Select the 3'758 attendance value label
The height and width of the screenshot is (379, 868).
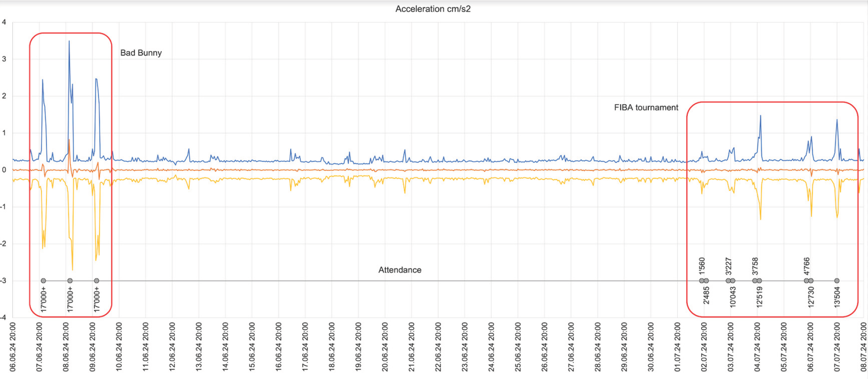point(755,266)
